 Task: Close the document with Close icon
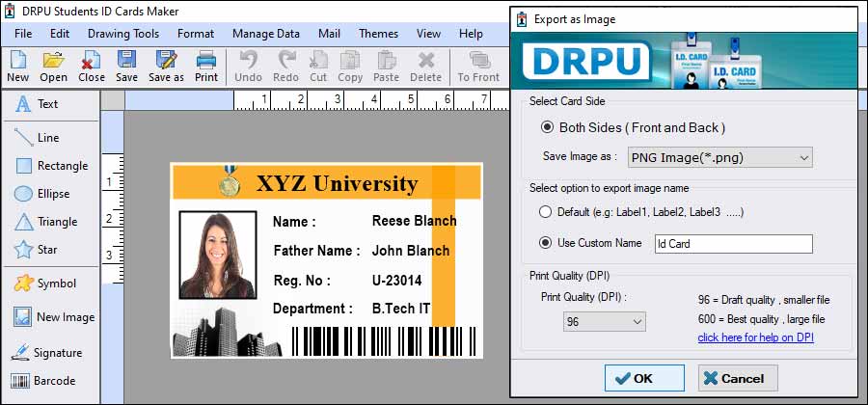pyautogui.click(x=92, y=67)
